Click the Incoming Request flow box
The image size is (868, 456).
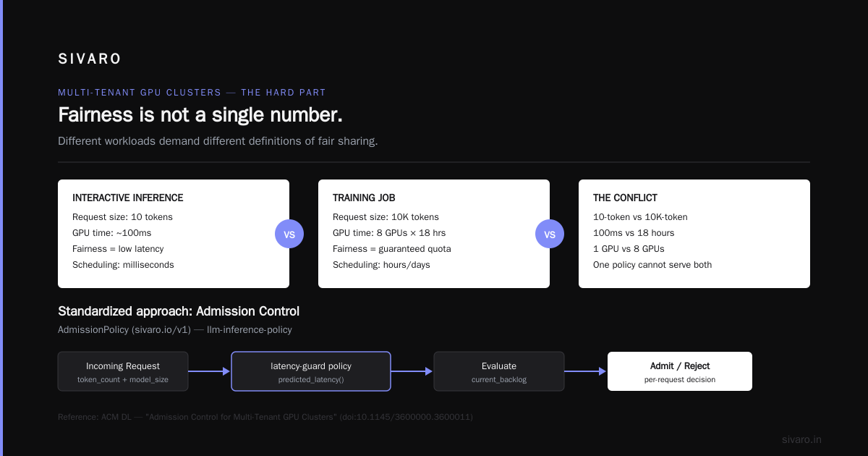tap(123, 371)
